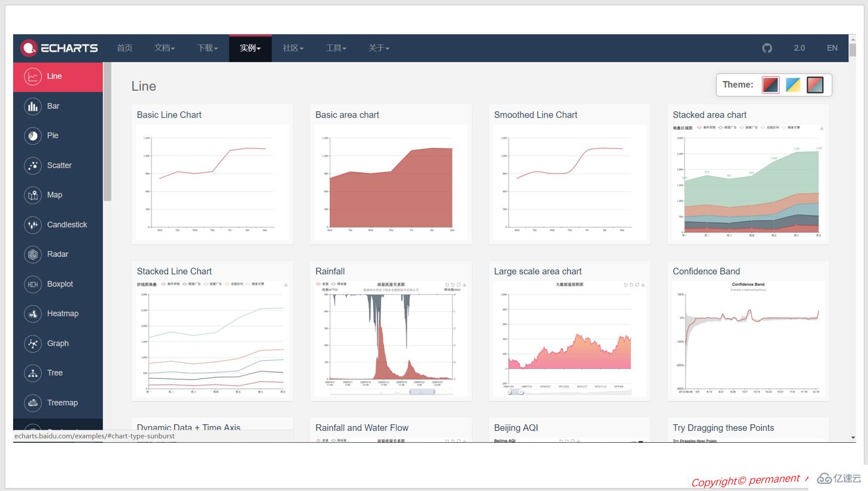Click download icon in Rainfall chart toolbox

[x=464, y=285]
